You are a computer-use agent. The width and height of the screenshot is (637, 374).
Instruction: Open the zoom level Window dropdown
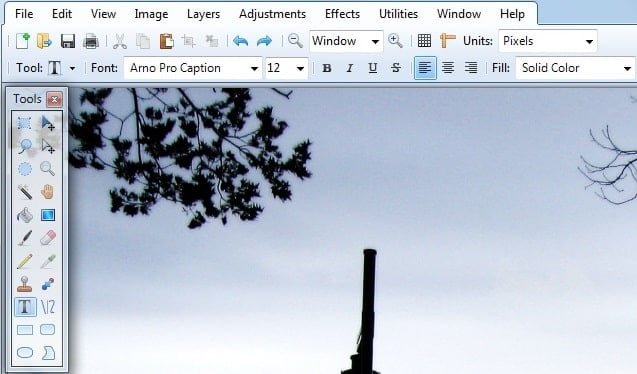pos(346,41)
